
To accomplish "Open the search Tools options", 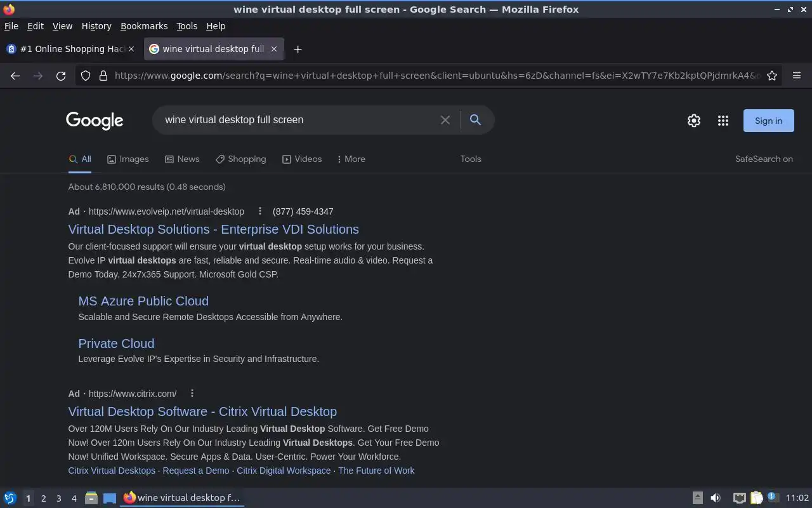I will click(471, 159).
